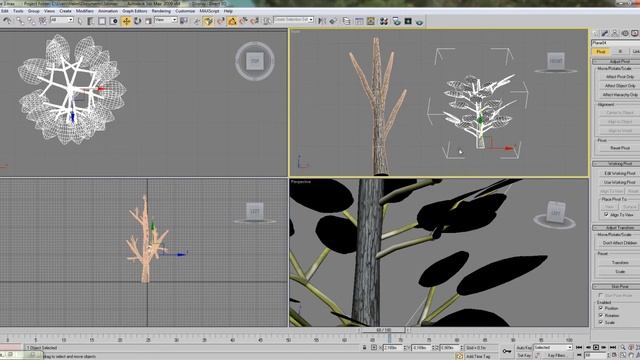Screen dimensions: 640x360
Task: Open the Selected key filter dropdown
Action: pyautogui.click(x=553, y=348)
